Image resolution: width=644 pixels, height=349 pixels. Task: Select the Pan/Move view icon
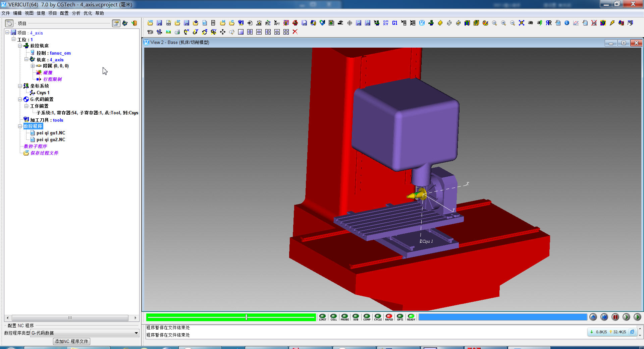[223, 32]
